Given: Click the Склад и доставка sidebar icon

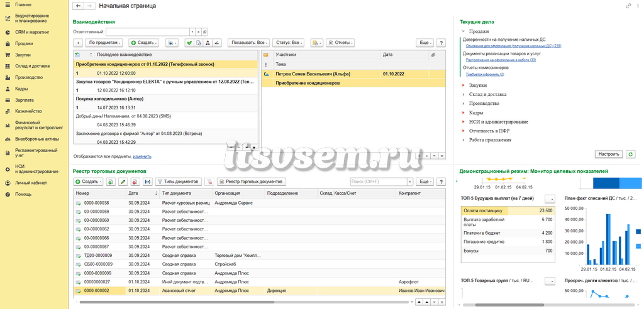Looking at the screenshot, I should [8, 66].
